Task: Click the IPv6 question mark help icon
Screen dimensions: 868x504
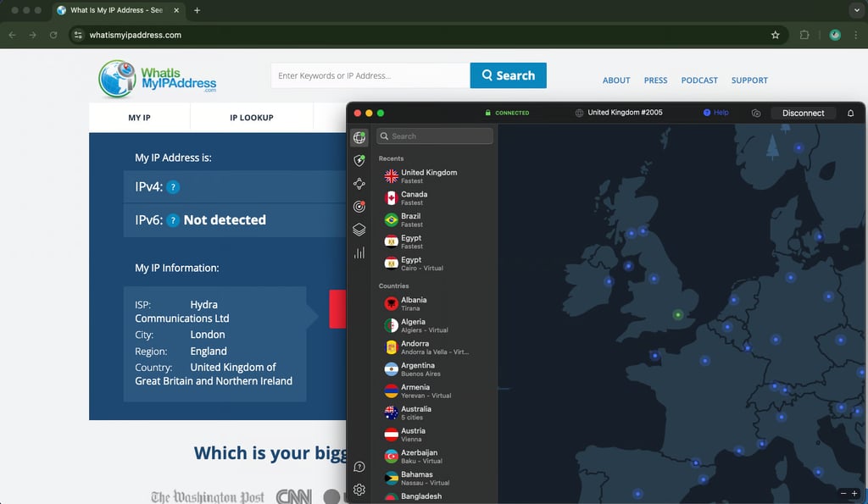Action: pos(173,220)
